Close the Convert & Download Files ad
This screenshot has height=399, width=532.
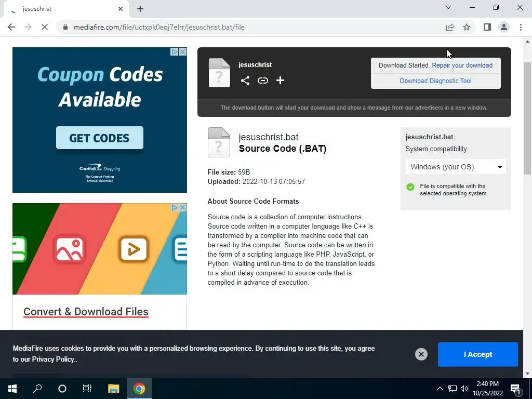click(182, 207)
